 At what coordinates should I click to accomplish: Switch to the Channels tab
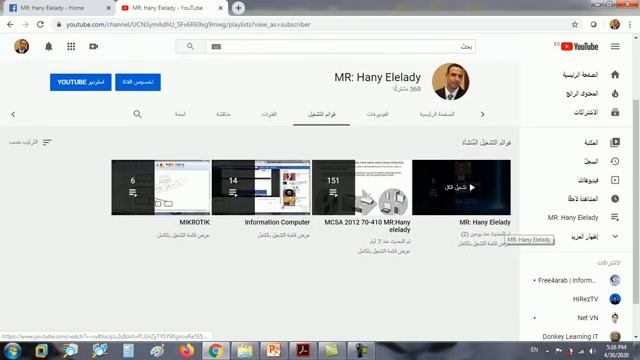tap(269, 114)
